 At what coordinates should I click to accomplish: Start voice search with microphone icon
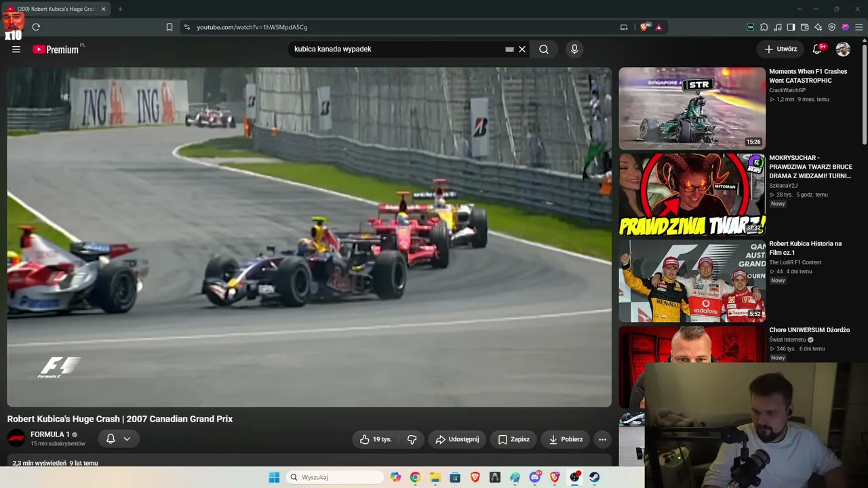tap(574, 49)
